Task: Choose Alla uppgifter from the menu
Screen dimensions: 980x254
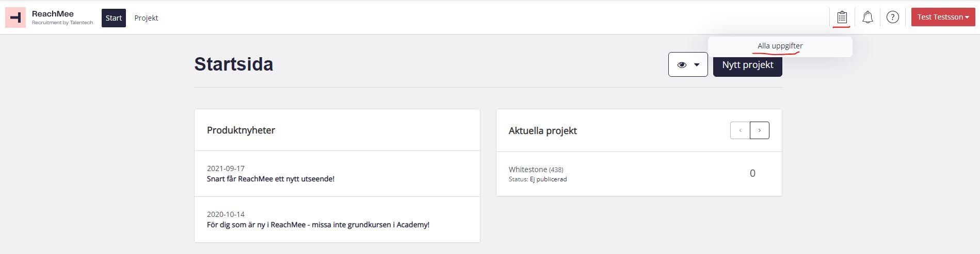Action: [780, 46]
